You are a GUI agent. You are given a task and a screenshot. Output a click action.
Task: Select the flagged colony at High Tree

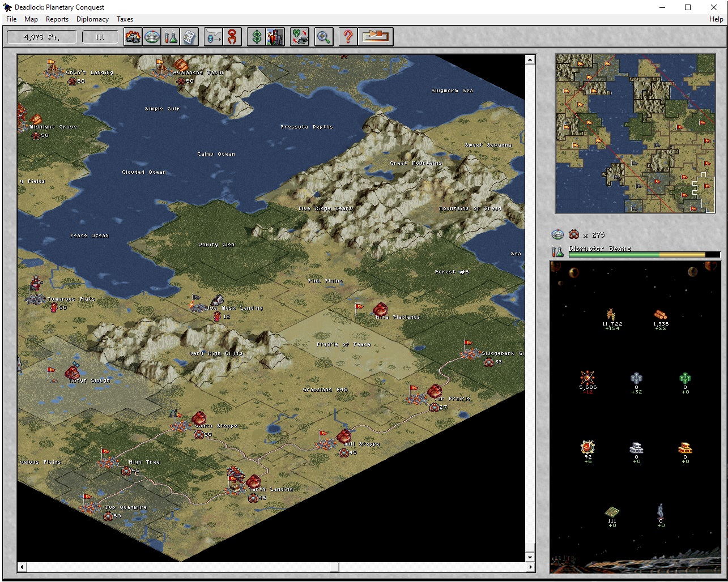click(x=108, y=459)
